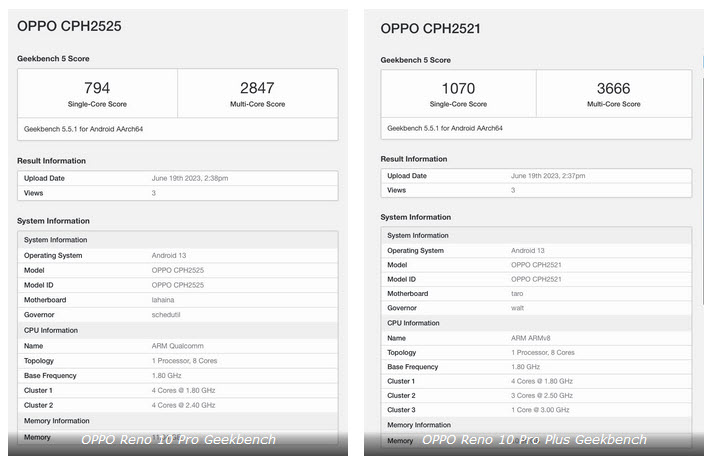
Task: Click Base Frequency '1.80 GHz' in CPH2521 panel
Action: pyautogui.click(x=525, y=367)
